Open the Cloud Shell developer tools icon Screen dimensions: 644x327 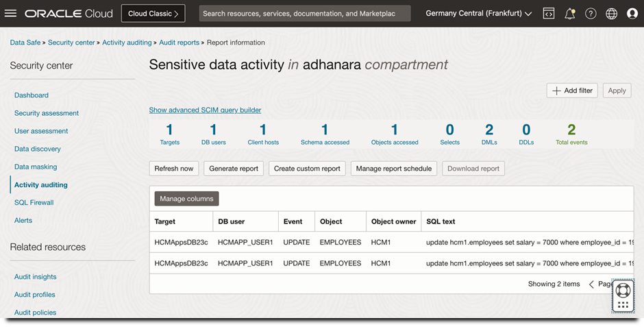click(x=549, y=14)
